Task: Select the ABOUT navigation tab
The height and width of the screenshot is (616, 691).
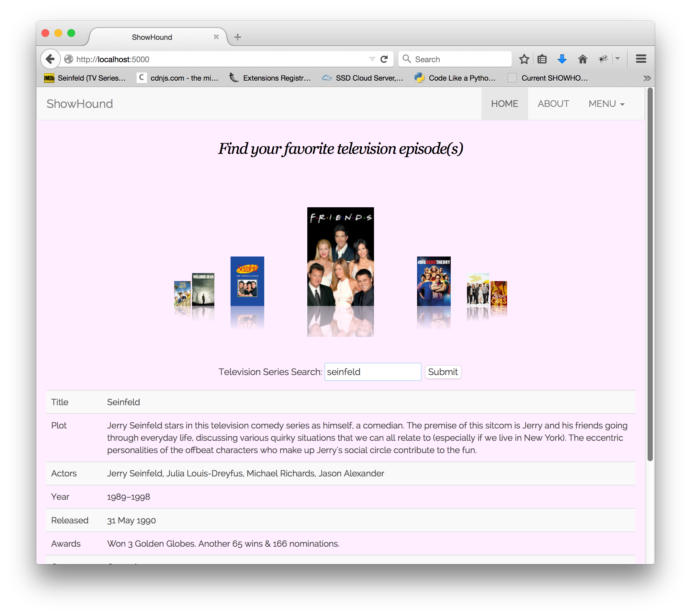Action: pyautogui.click(x=552, y=103)
